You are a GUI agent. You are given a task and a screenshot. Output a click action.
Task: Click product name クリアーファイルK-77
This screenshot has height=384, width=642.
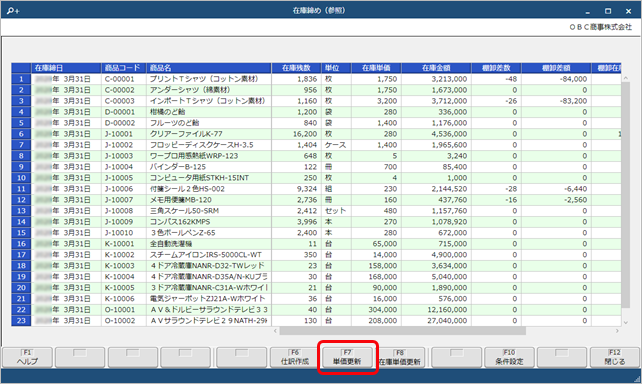point(186,134)
